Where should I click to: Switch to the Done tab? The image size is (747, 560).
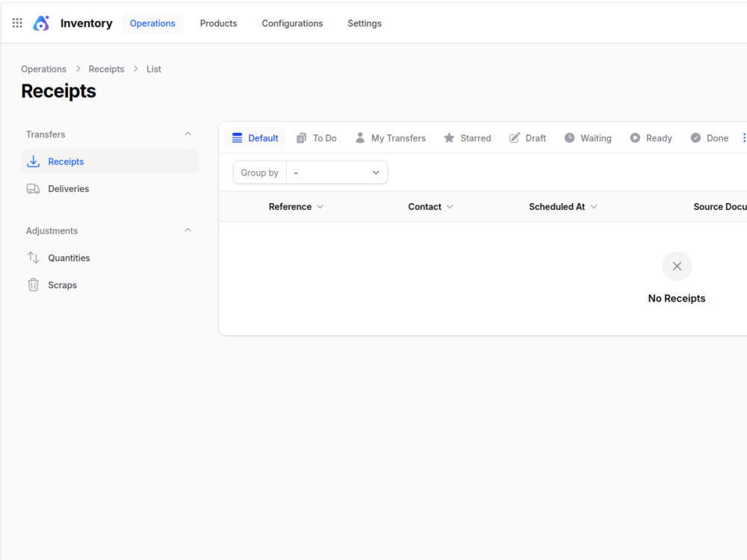[710, 138]
